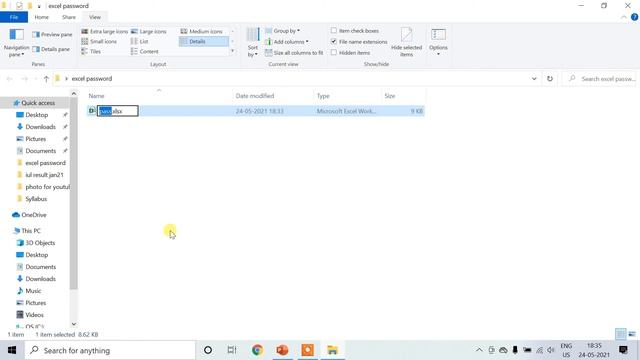
Task: Select Medium icons layout
Action: tap(202, 31)
